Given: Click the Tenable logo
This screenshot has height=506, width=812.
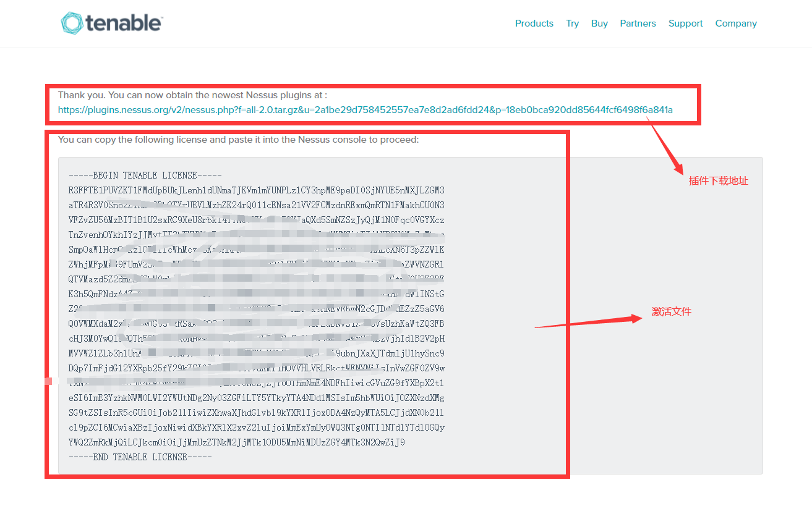Looking at the screenshot, I should click(x=112, y=23).
